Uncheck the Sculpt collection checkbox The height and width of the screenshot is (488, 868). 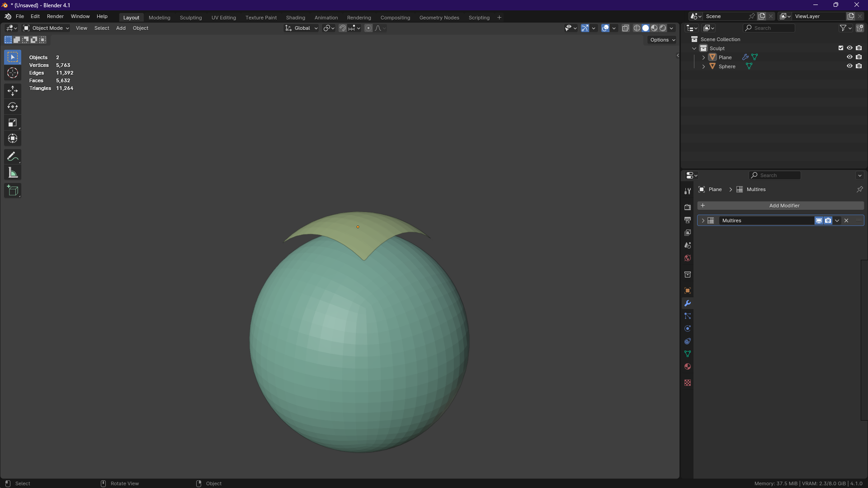coord(841,48)
